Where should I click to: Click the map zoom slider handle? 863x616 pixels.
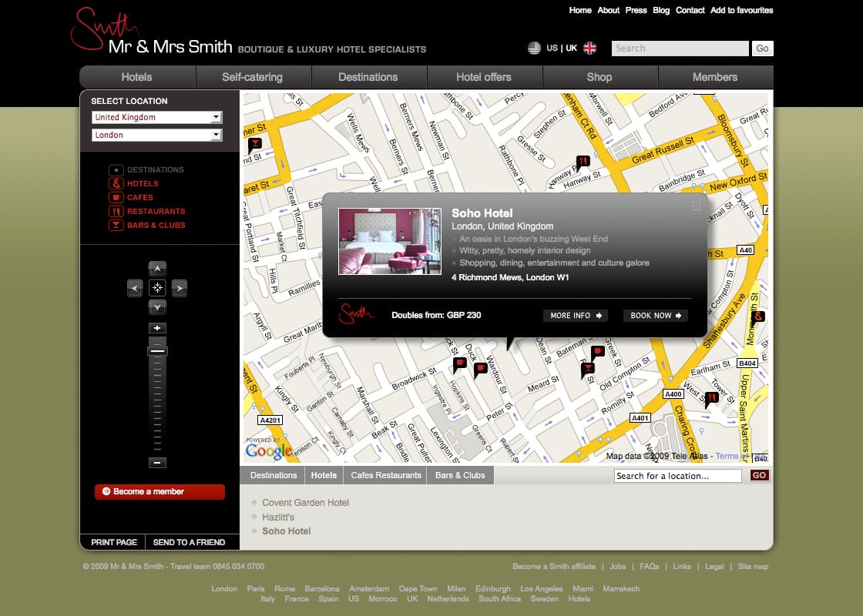click(x=157, y=351)
